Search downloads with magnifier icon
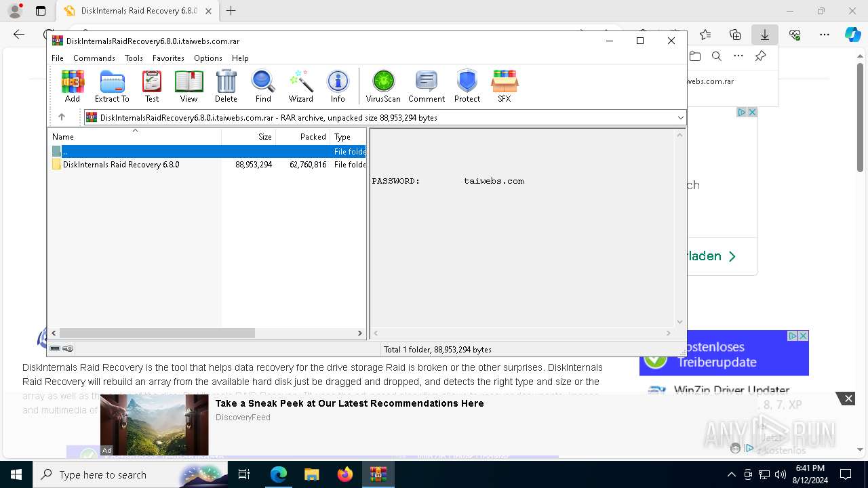 [x=717, y=56]
